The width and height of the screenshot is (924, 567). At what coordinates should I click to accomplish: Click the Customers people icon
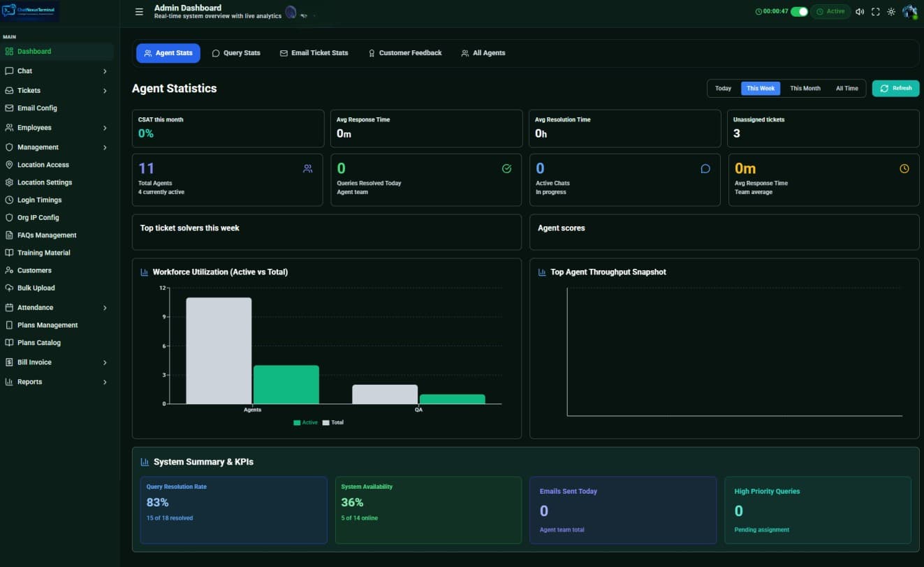[x=10, y=270]
